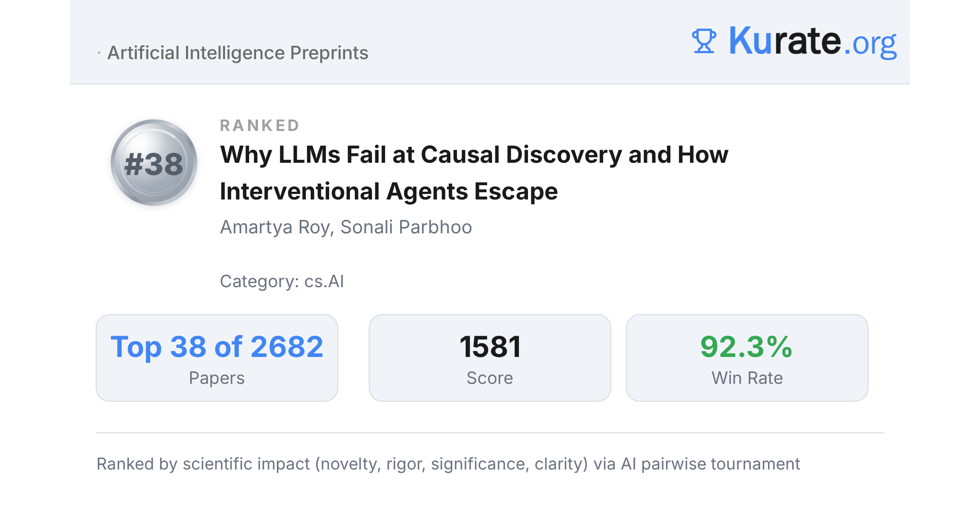The width and height of the screenshot is (980, 514).
Task: Click the Artificial Intelligence Preprints header
Action: click(x=238, y=53)
